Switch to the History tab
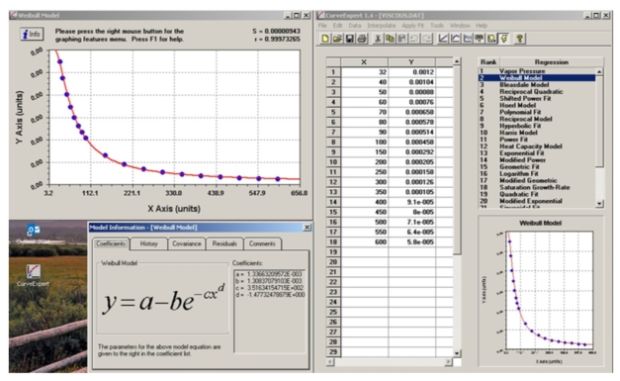620x381 pixels. 149,244
